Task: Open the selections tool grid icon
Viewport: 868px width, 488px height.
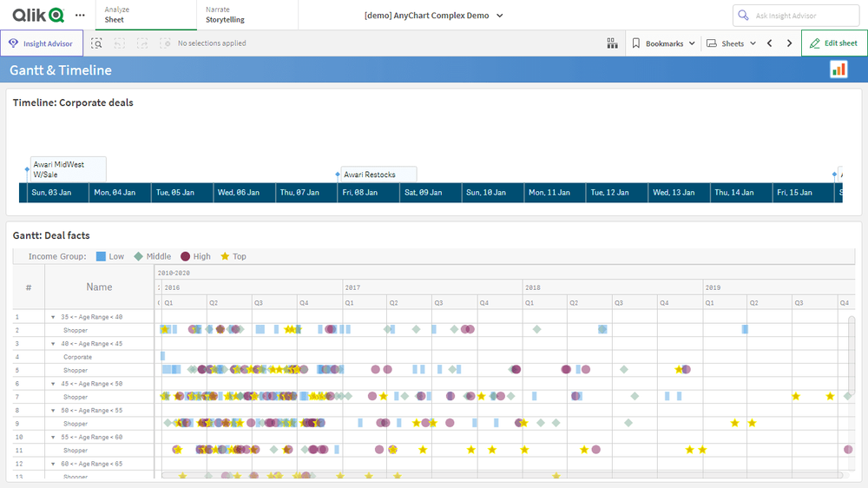Action: point(612,43)
